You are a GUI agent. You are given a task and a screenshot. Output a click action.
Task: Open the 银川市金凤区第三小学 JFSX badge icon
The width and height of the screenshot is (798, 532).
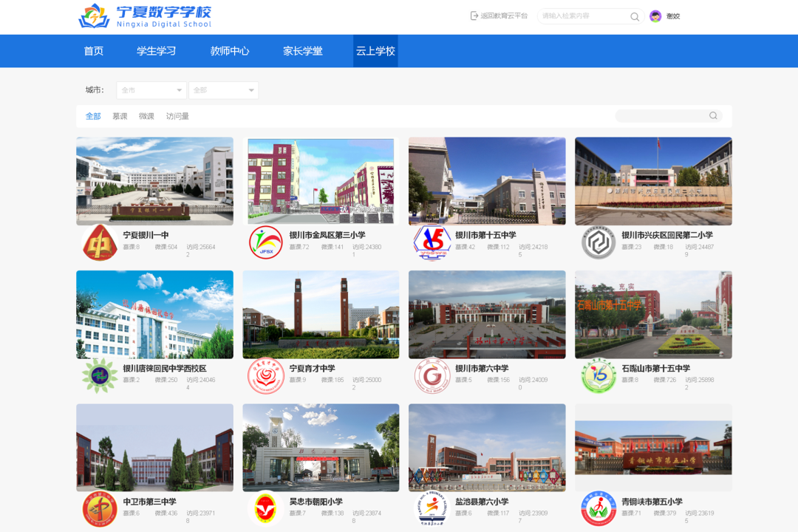265,243
